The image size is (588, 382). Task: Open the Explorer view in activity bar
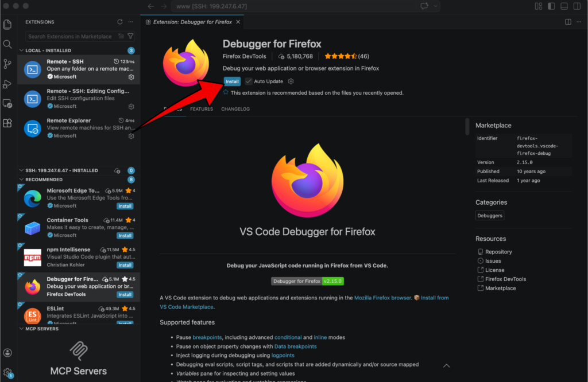[7, 25]
